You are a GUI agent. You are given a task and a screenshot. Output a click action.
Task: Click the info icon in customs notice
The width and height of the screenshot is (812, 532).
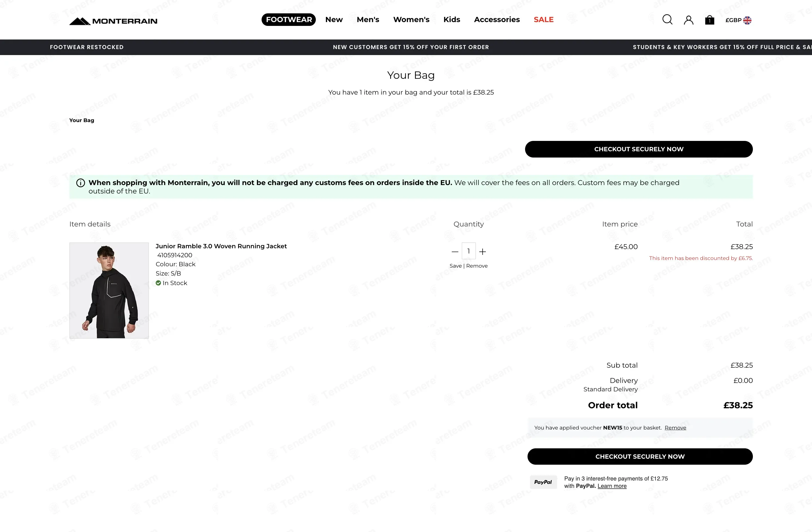click(80, 183)
